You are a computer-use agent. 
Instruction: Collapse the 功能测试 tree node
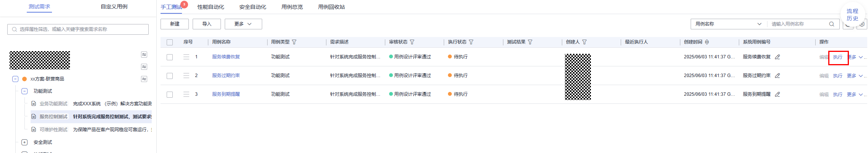click(x=24, y=91)
